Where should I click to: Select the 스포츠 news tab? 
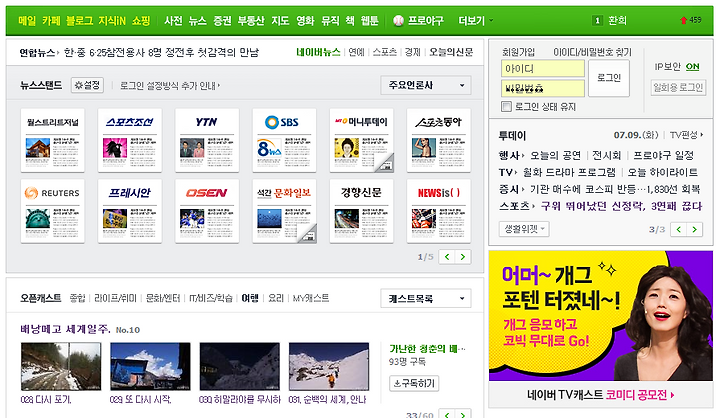coord(384,52)
